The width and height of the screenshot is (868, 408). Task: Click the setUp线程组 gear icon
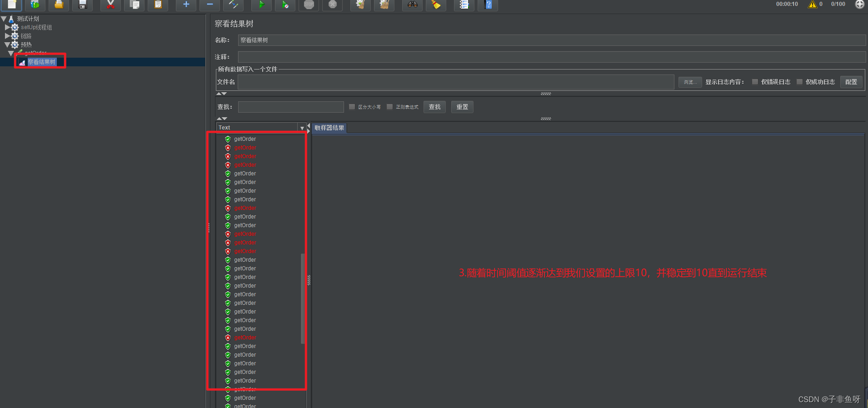click(15, 27)
